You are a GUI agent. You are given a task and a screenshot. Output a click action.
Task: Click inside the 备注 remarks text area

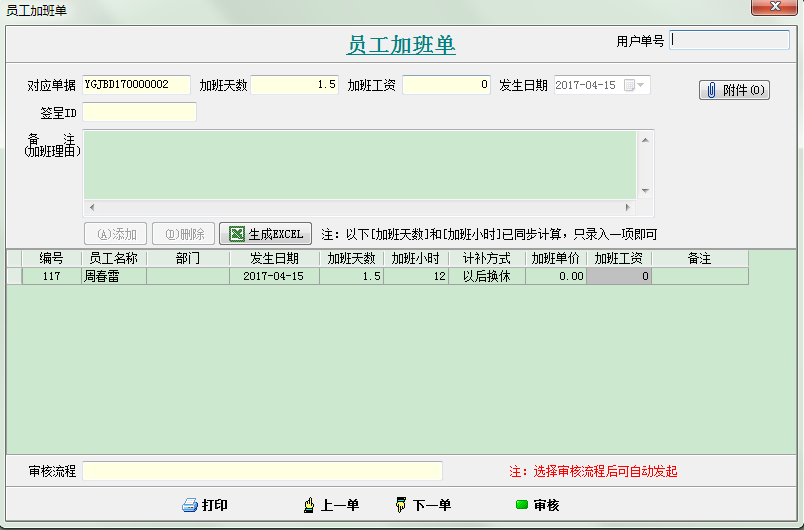tap(358, 165)
